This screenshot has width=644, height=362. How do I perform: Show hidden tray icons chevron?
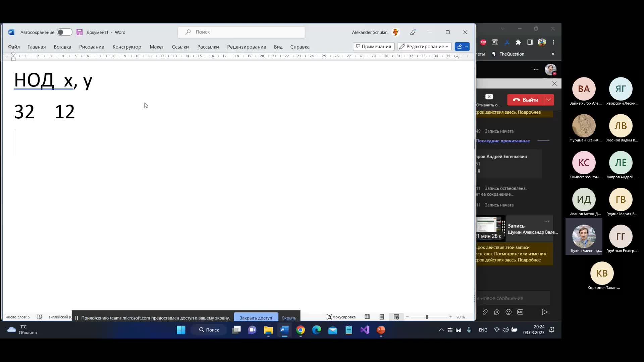coord(441,330)
